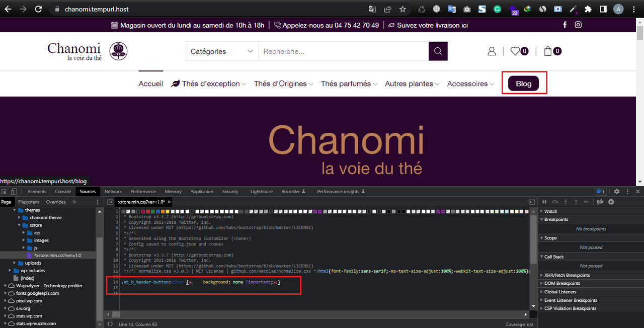Open Chanomi Facebook page icon

click(565, 25)
